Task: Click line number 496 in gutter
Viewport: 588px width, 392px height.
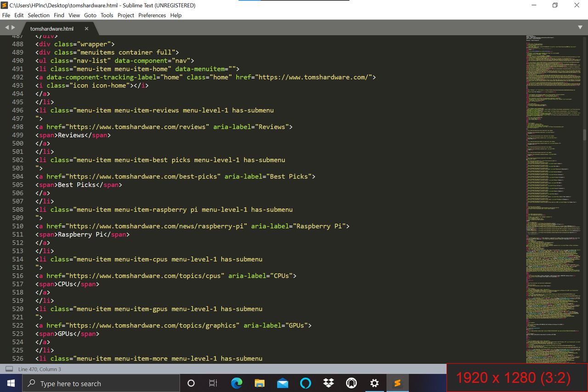Action: [17, 110]
